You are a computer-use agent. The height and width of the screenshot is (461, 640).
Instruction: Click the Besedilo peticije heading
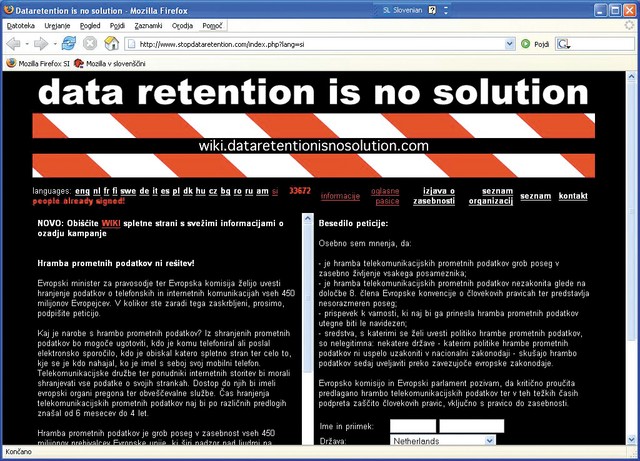pyautogui.click(x=353, y=223)
